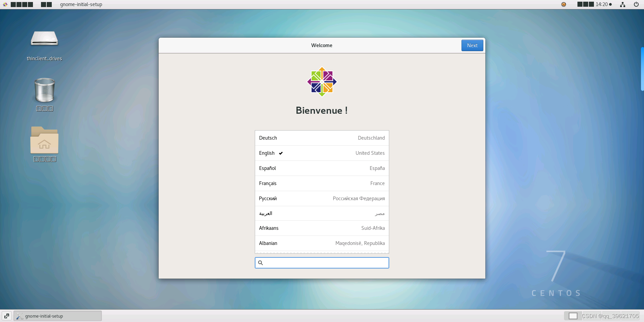Click the workspace switcher icon bottom-left
The width and height of the screenshot is (644, 322).
click(6, 316)
